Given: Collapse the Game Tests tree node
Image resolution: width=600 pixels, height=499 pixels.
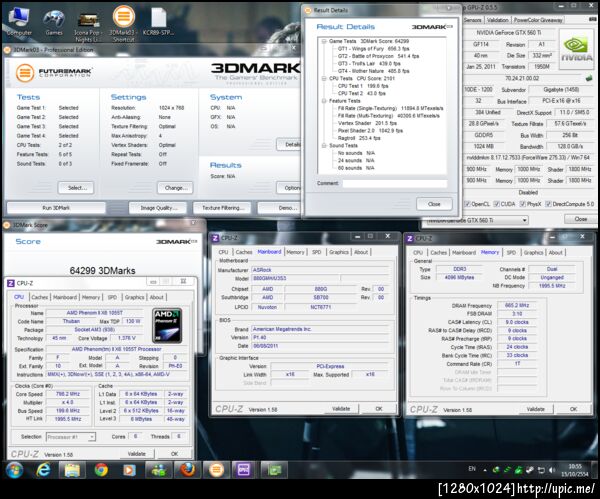Looking at the screenshot, I should point(323,42).
